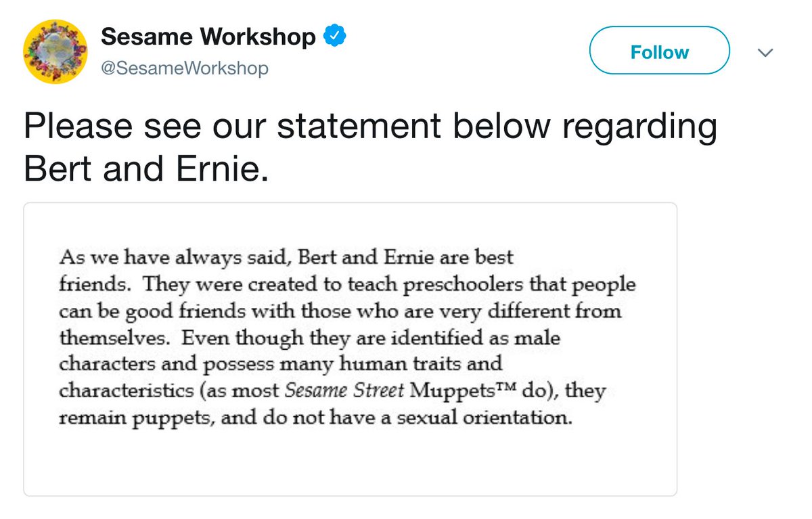Click blank area below statement text in image

coord(350,464)
